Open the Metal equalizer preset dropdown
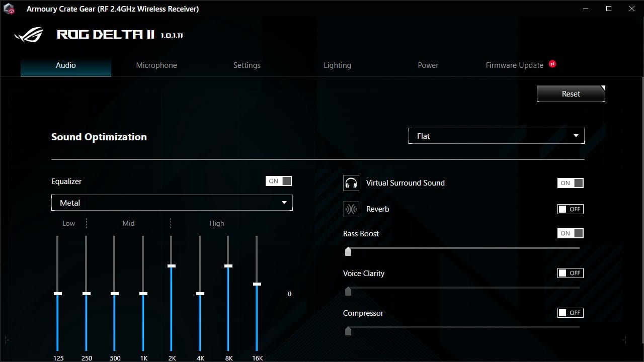The image size is (644, 362). click(x=172, y=203)
